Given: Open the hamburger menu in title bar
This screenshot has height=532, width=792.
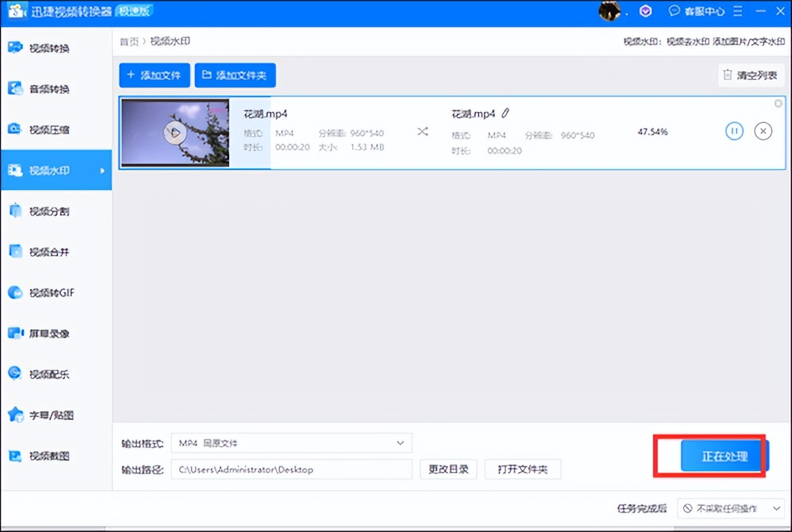Looking at the screenshot, I should [738, 11].
